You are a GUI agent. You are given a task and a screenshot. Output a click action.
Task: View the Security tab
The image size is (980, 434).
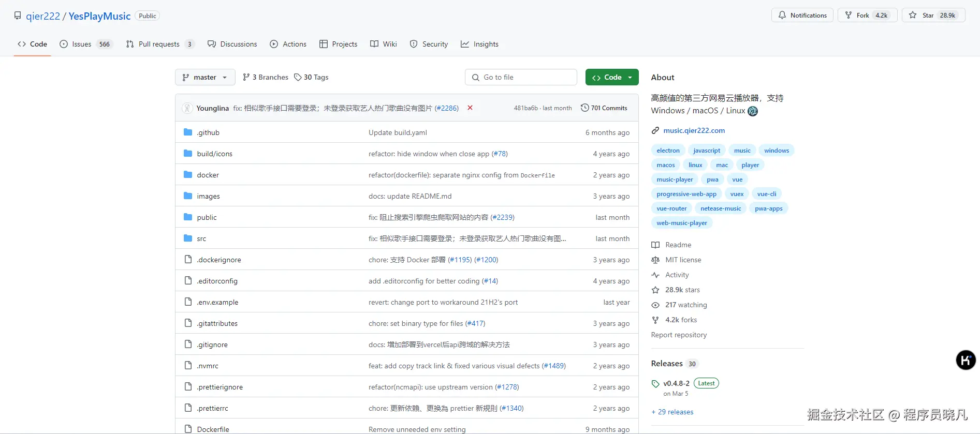pos(429,44)
